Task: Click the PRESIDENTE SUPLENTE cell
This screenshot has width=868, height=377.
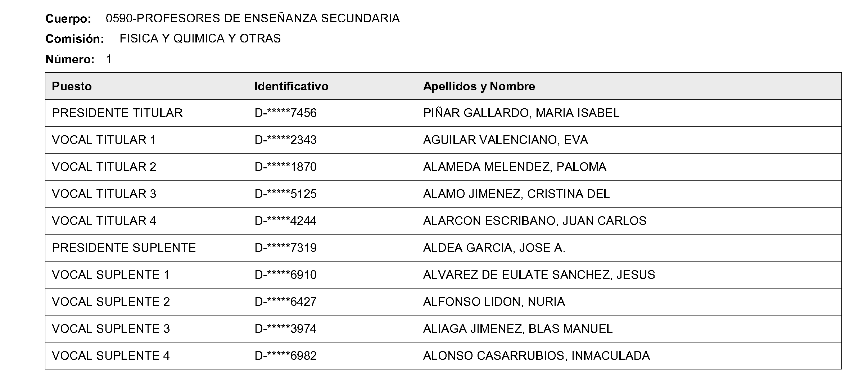Action: [124, 248]
